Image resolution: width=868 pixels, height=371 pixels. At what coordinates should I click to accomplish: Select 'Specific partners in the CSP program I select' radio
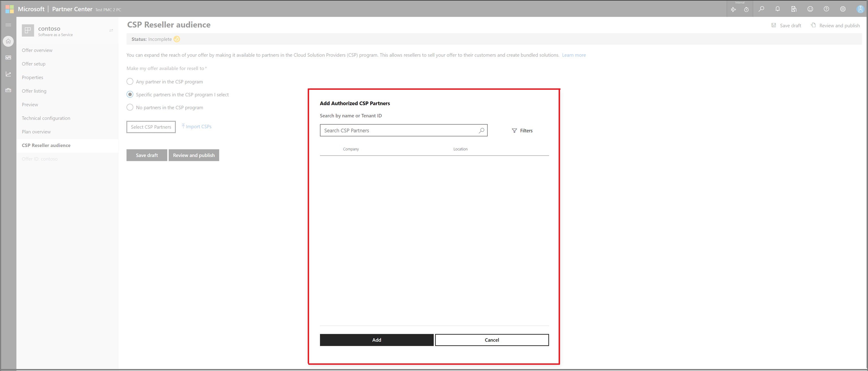click(130, 95)
